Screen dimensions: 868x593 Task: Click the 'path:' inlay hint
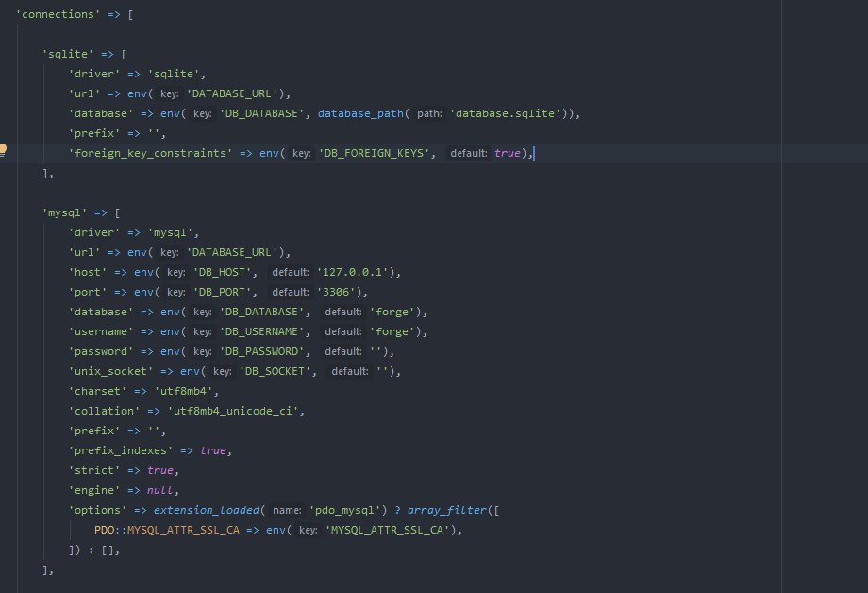tap(429, 113)
